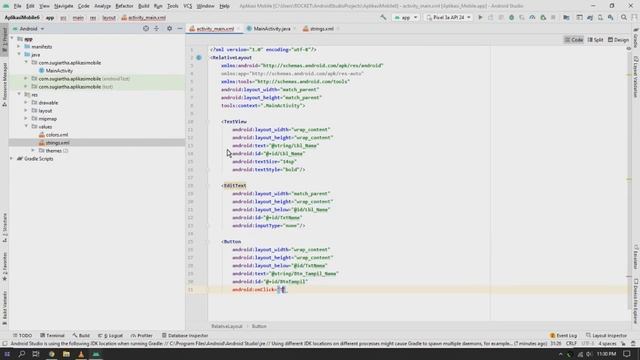Click RelativeLayout in editor breadcrumb
This screenshot has height=360, width=640.
227,326
